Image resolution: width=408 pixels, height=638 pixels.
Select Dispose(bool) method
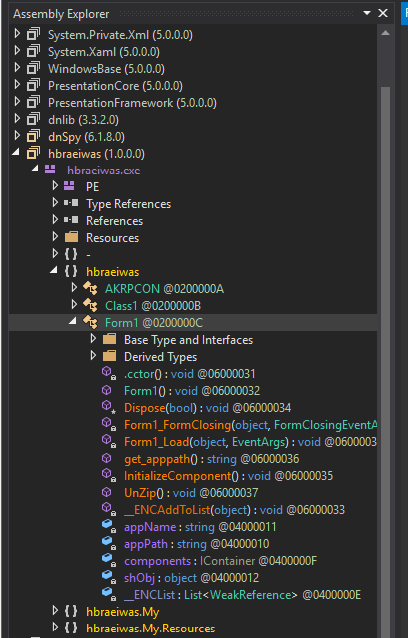point(207,408)
